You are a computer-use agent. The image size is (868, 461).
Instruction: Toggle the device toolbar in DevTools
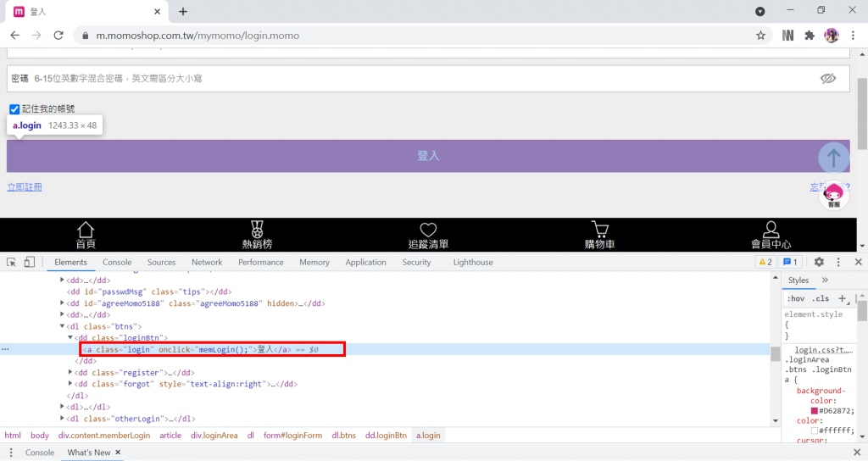click(x=29, y=263)
